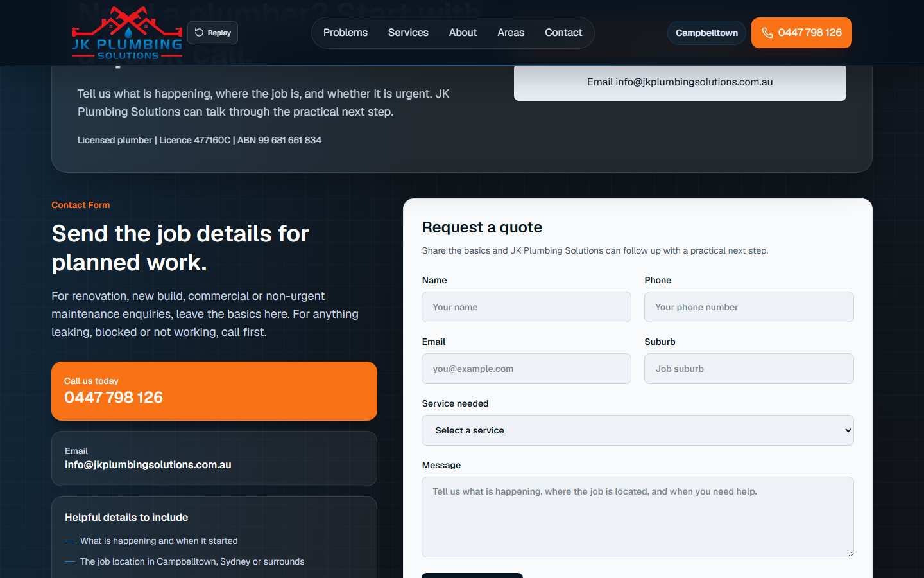Focus the Your name input field
This screenshot has width=924, height=578.
[526, 307]
